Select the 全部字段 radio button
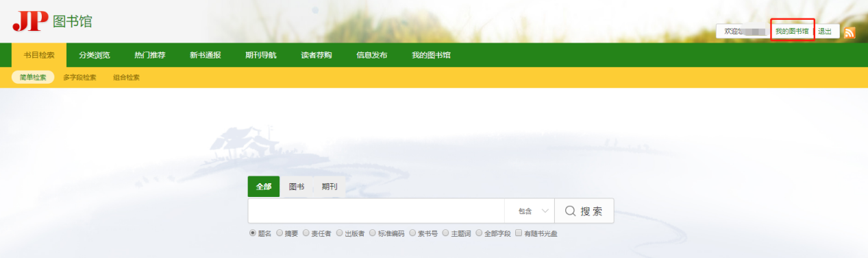The image size is (868, 258). coord(479,233)
